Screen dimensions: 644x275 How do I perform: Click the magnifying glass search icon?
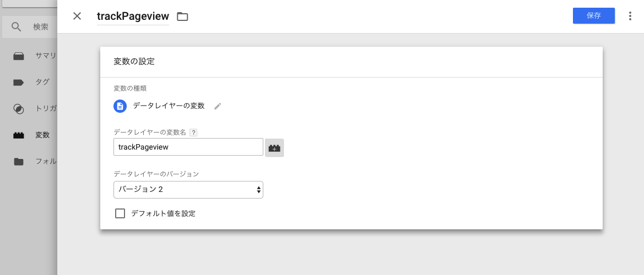[x=16, y=27]
